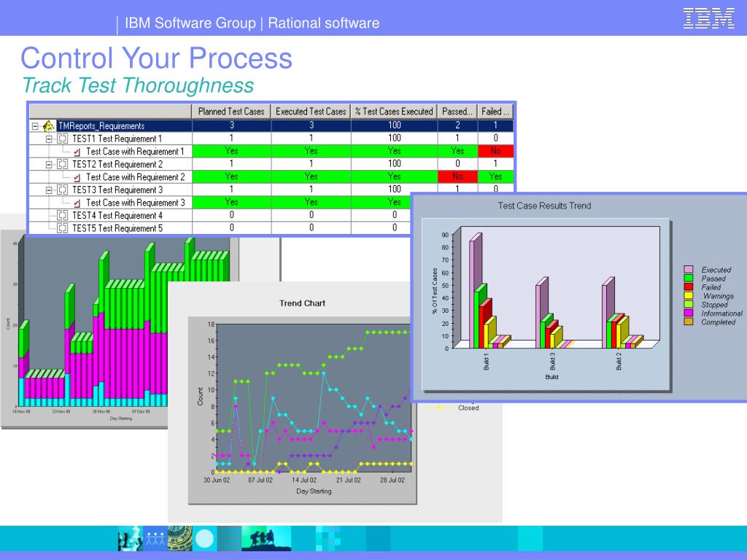Viewport: 747px width, 560px height.
Task: Click test case icon for Requirement 3
Action: click(x=77, y=203)
